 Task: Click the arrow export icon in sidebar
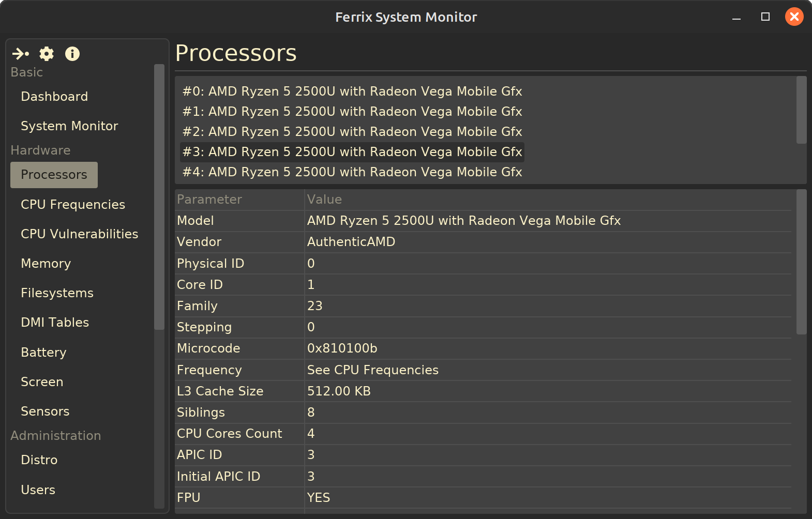(x=21, y=54)
